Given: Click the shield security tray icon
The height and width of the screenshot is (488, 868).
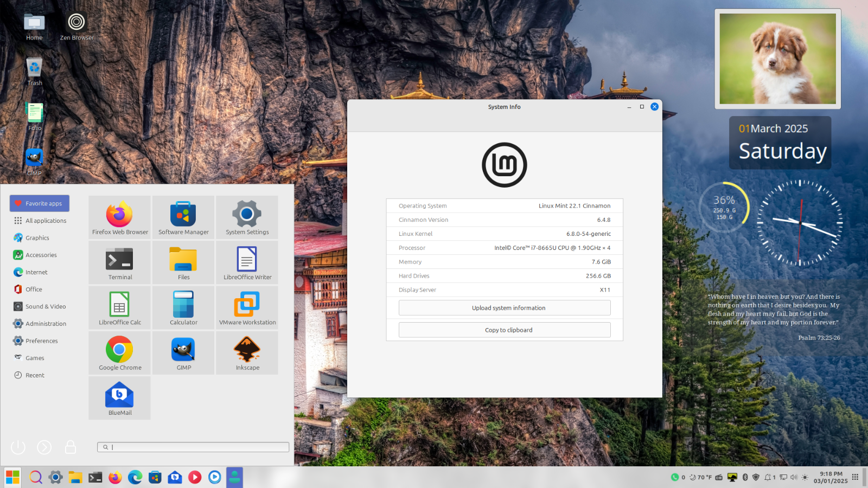Looking at the screenshot, I should click(x=756, y=477).
